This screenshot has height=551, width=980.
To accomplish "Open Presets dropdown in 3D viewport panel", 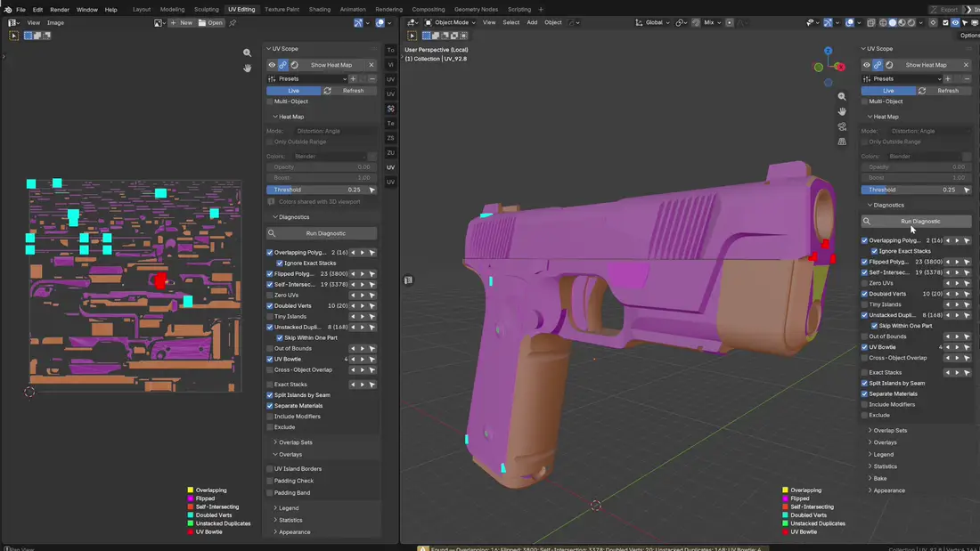I will (902, 78).
